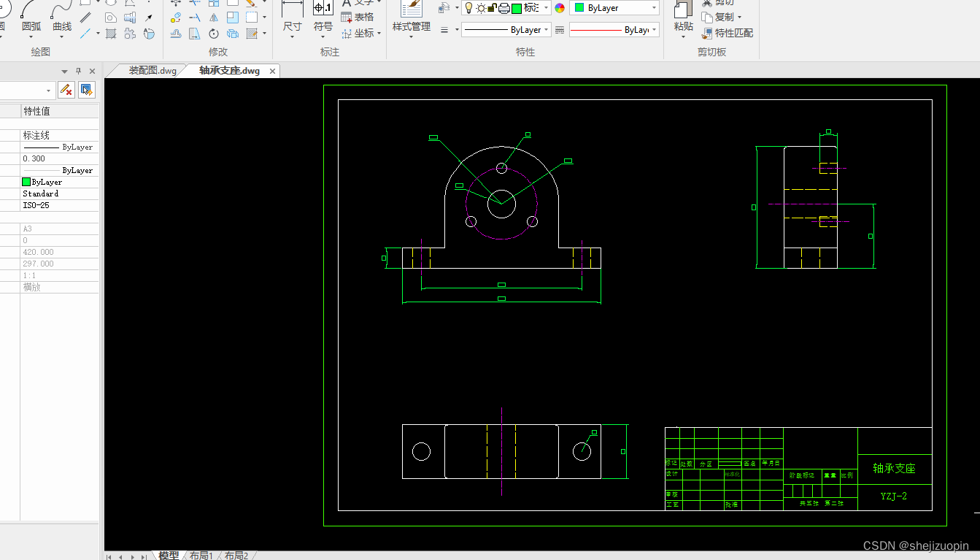Click the ISO-25 dimension style value

[x=35, y=205]
